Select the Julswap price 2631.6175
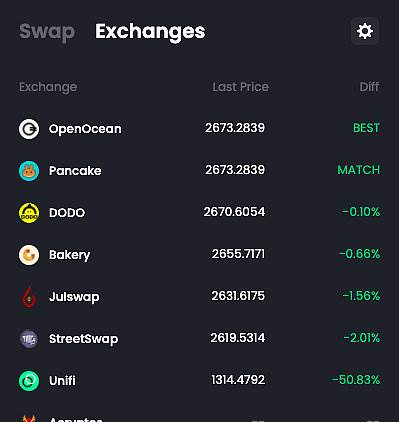The image size is (399, 422). [238, 296]
